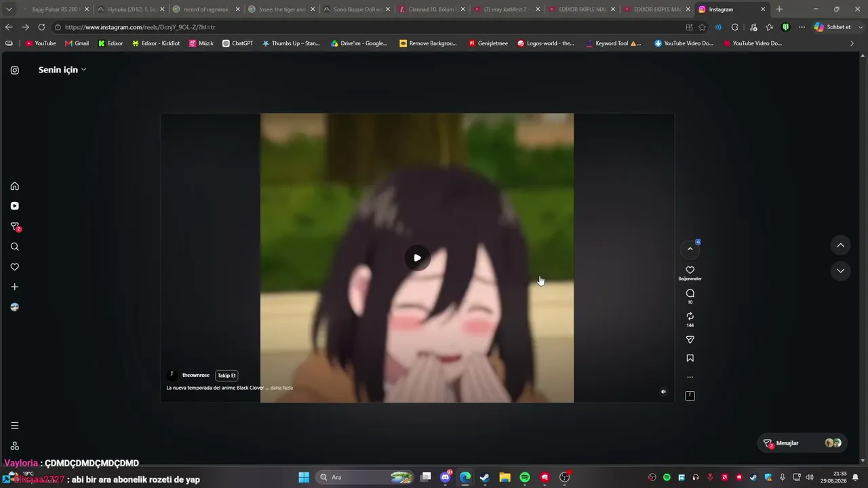Open the reel's comments
The image size is (868, 488).
click(690, 293)
